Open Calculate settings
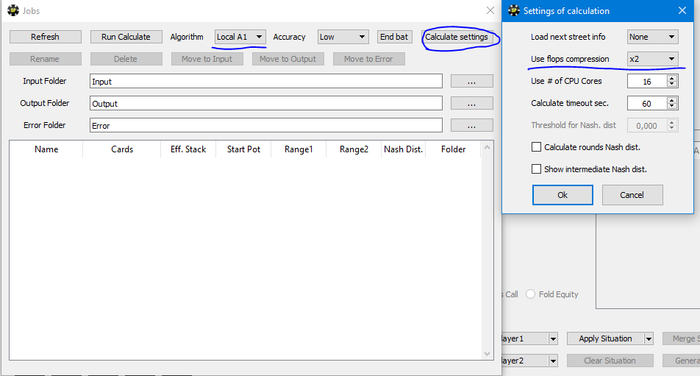The width and height of the screenshot is (700, 376). (457, 37)
